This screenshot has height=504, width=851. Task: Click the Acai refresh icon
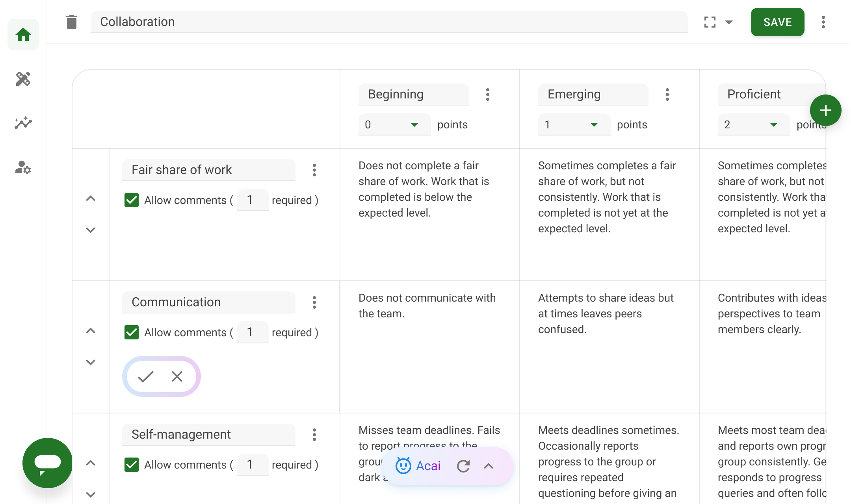(x=463, y=466)
